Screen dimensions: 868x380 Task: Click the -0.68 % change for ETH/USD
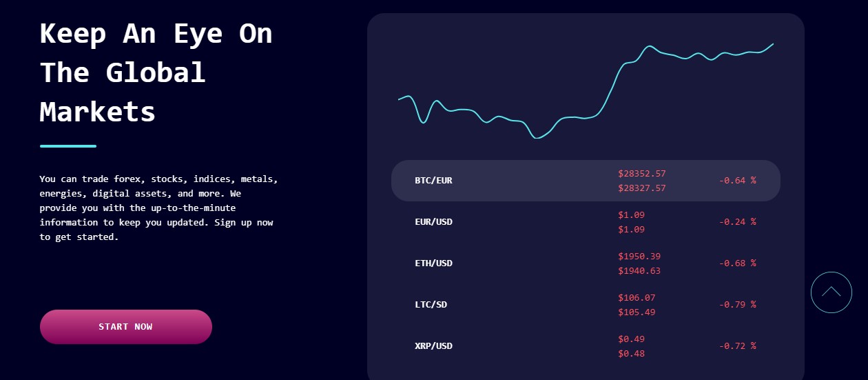click(x=737, y=263)
